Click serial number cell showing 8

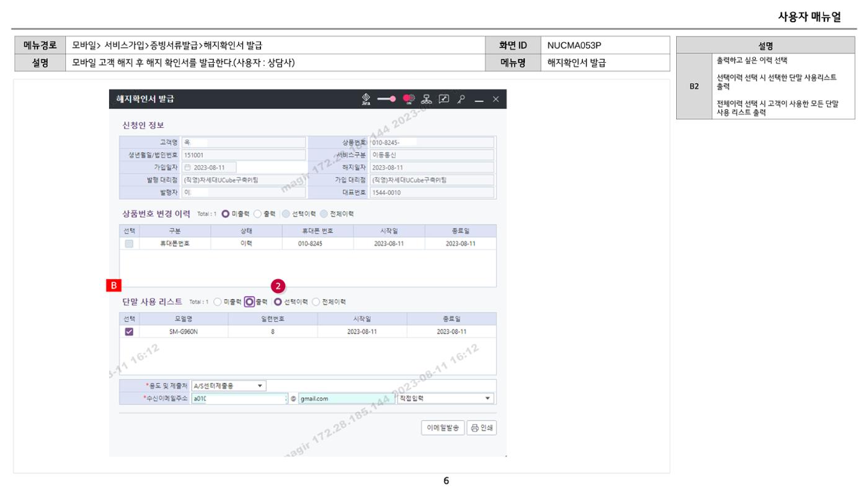pos(273,331)
